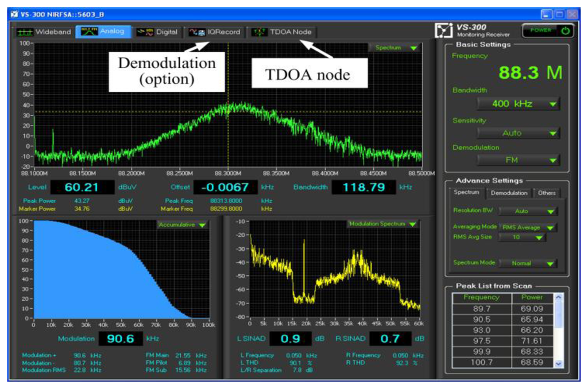Click the 88.3 M frequency display
588x389 pixels.
click(x=529, y=73)
